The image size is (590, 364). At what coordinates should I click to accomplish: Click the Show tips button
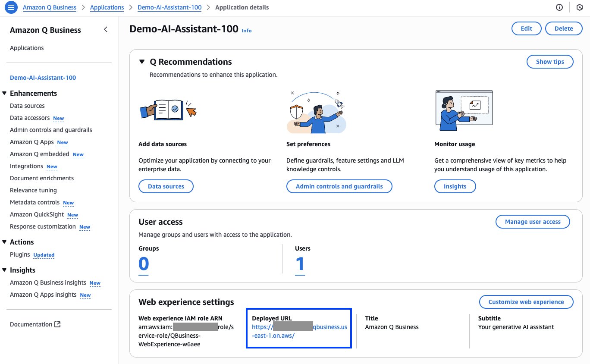click(x=550, y=62)
